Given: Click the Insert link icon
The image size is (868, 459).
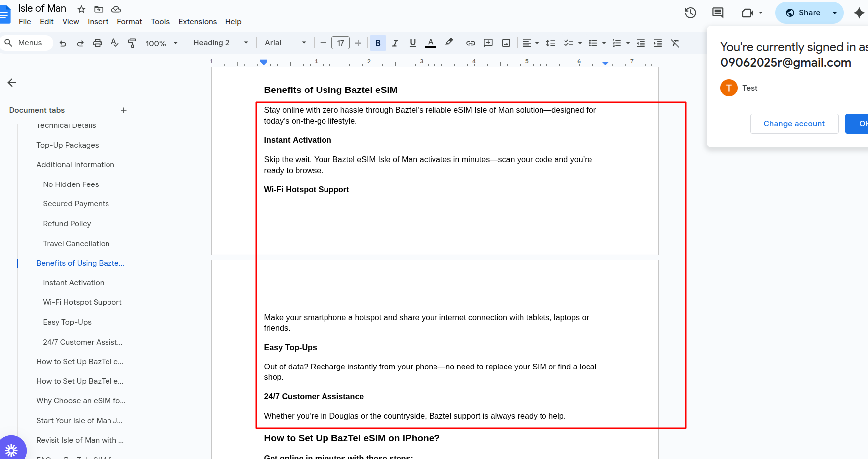Looking at the screenshot, I should coord(470,43).
